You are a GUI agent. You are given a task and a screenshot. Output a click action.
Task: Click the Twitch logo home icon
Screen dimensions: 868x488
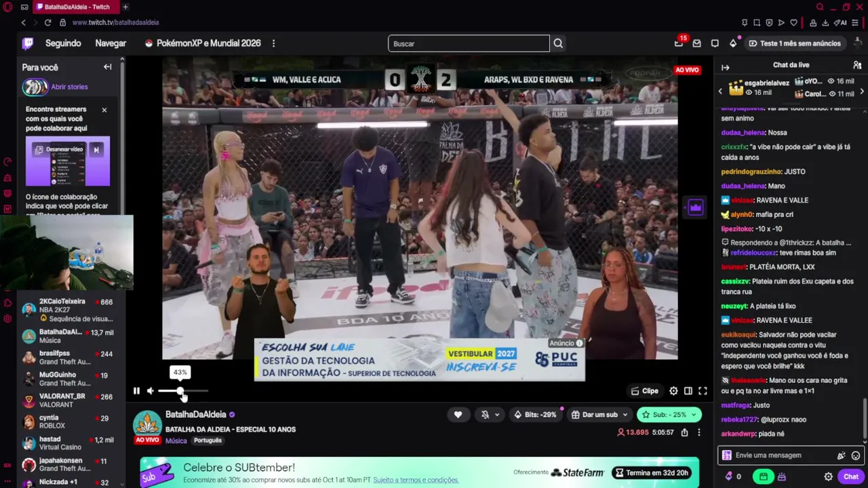tap(28, 43)
